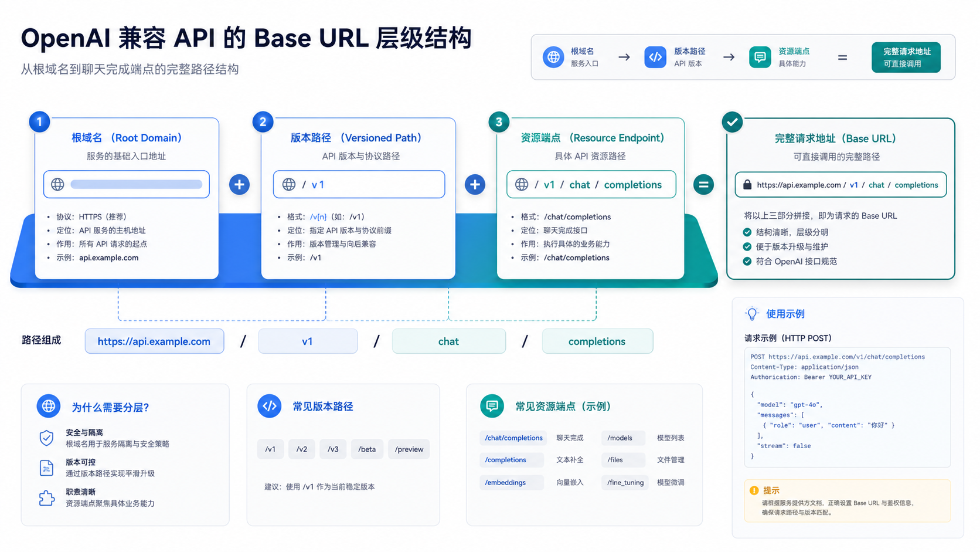Click the globe icon beside 为什么需要分层?
This screenshot has width=980, height=552.
[49, 406]
